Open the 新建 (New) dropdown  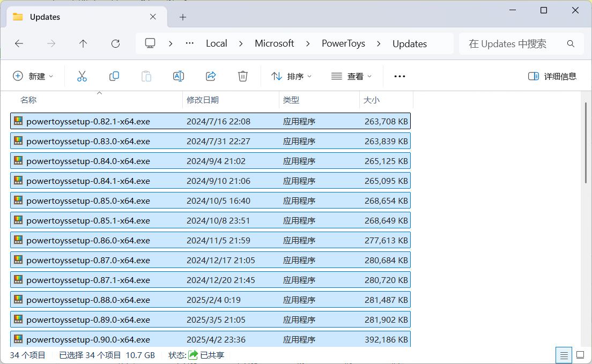tap(33, 76)
